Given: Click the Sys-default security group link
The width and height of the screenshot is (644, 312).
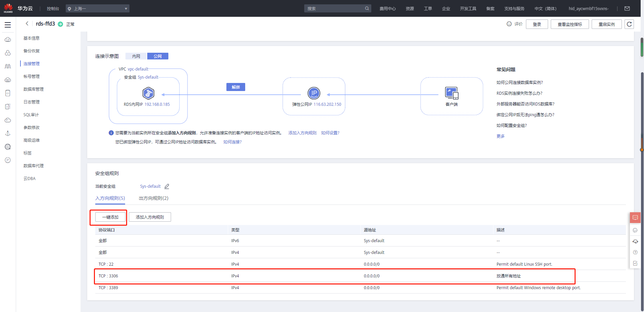Looking at the screenshot, I should tap(150, 186).
